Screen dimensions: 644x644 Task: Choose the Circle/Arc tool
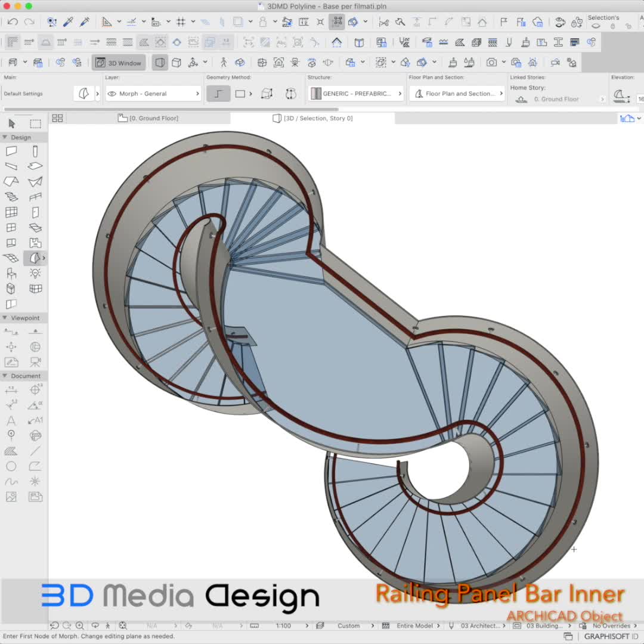[x=11, y=466]
